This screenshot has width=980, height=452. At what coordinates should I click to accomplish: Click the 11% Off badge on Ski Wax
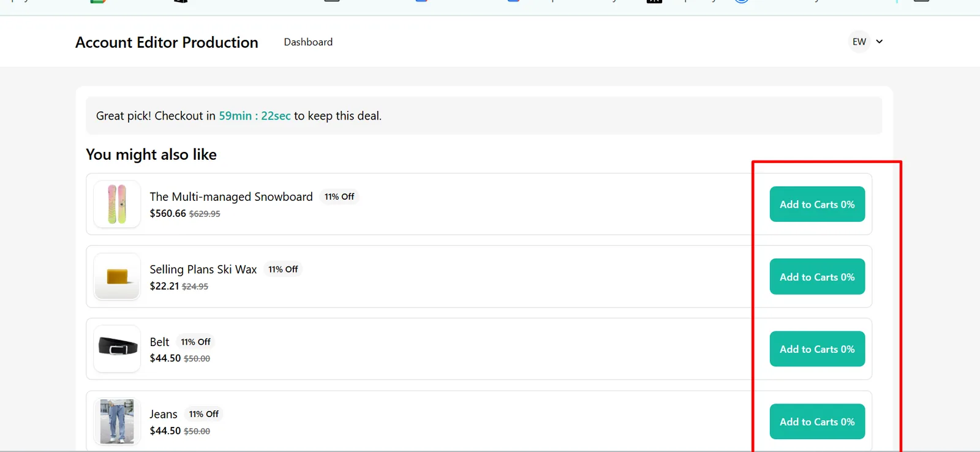(283, 269)
